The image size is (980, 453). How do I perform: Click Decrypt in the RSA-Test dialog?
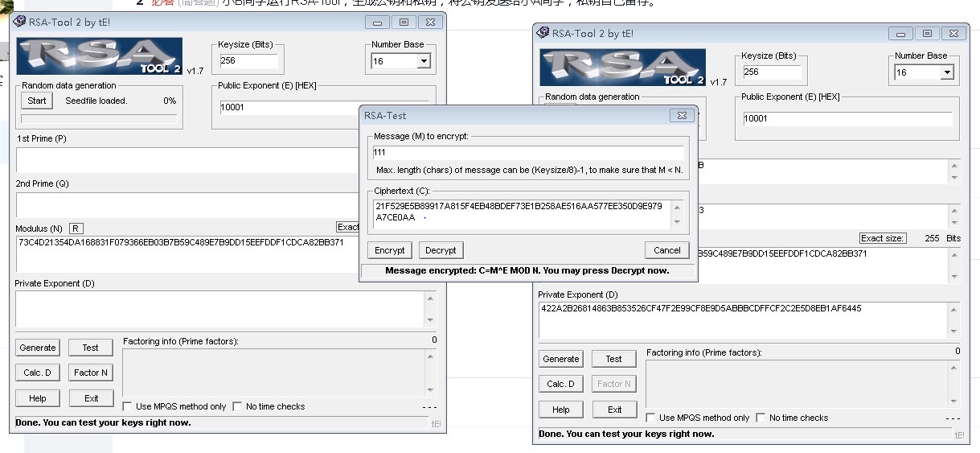[x=441, y=250]
